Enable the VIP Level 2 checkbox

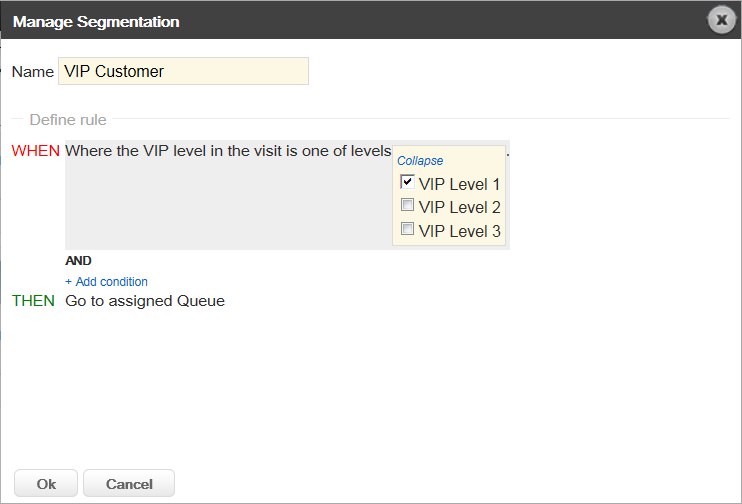pyautogui.click(x=407, y=205)
